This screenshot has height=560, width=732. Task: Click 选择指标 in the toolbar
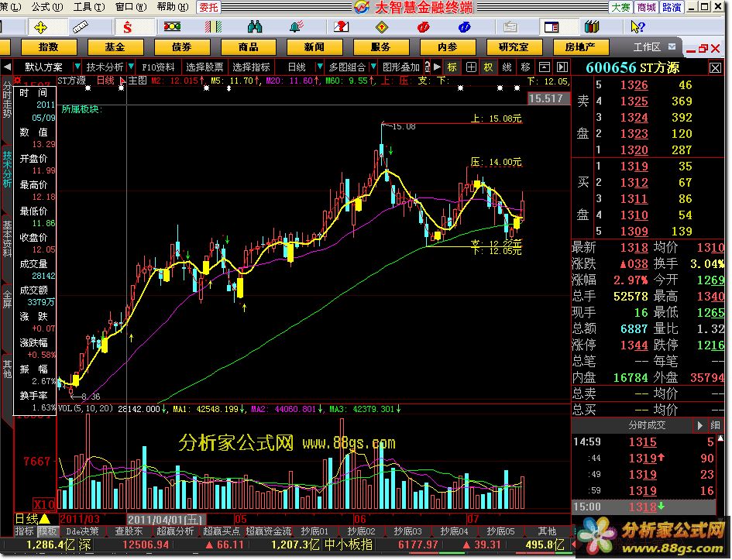pos(251,67)
